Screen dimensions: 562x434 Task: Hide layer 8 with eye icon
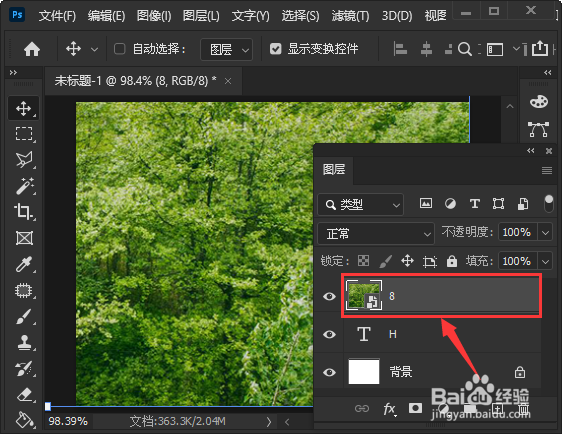tap(329, 296)
